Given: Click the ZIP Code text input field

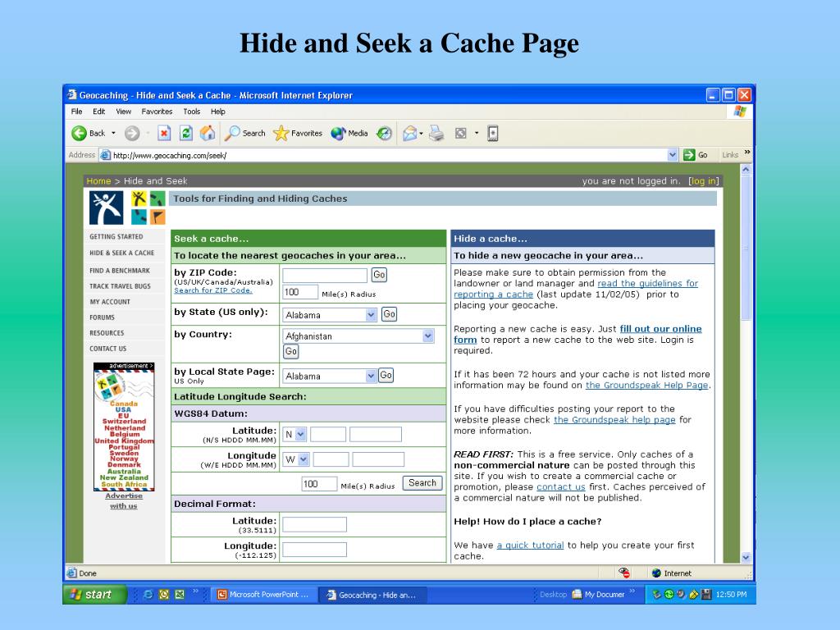Looking at the screenshot, I should [x=325, y=276].
